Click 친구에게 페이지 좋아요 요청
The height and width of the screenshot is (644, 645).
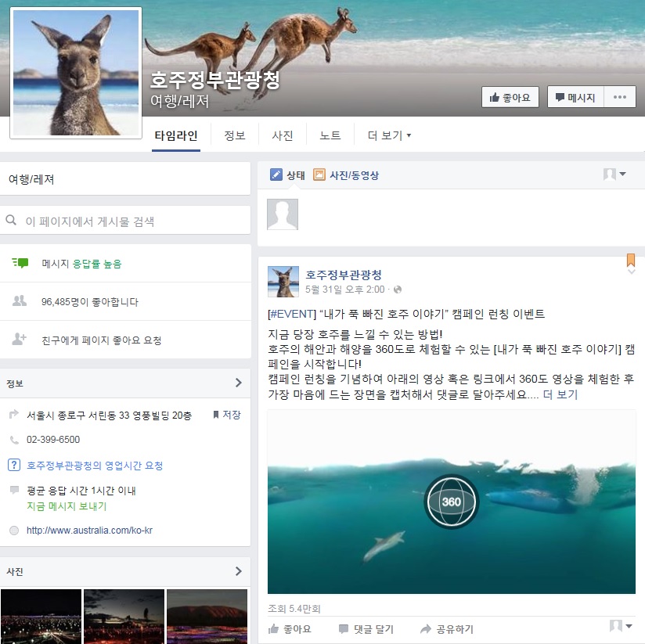(x=102, y=340)
